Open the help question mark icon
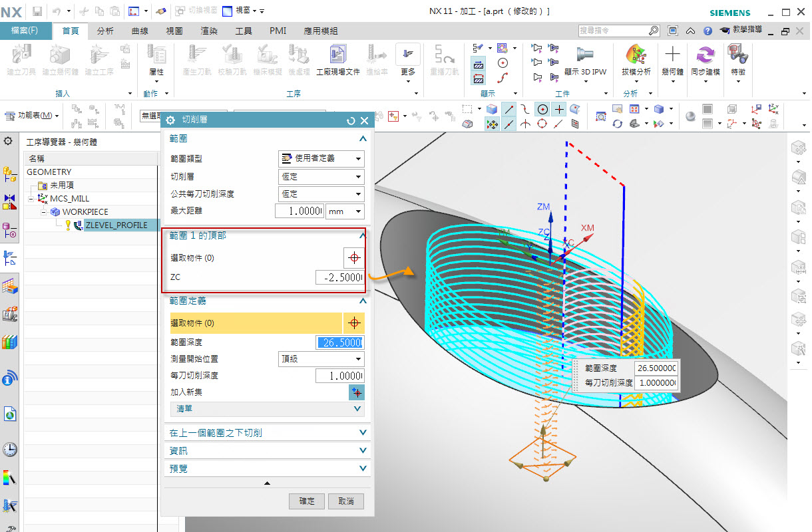This screenshot has width=812, height=532. 708,31
